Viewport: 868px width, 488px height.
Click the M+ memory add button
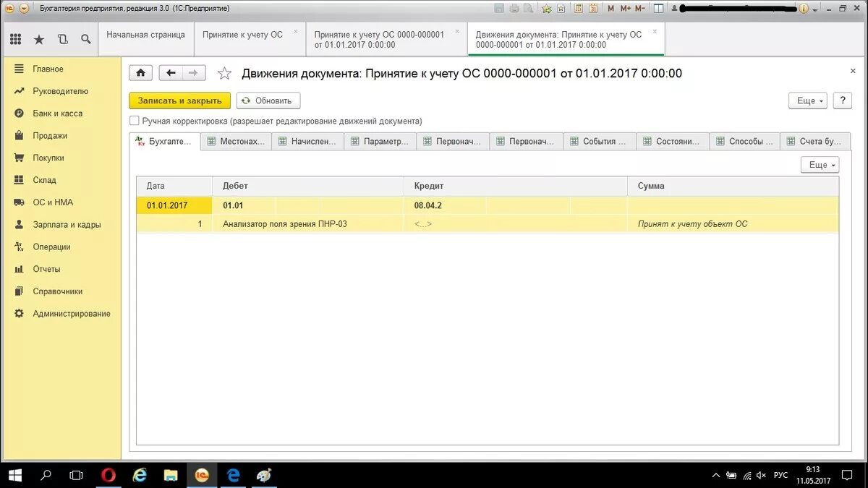pos(626,9)
